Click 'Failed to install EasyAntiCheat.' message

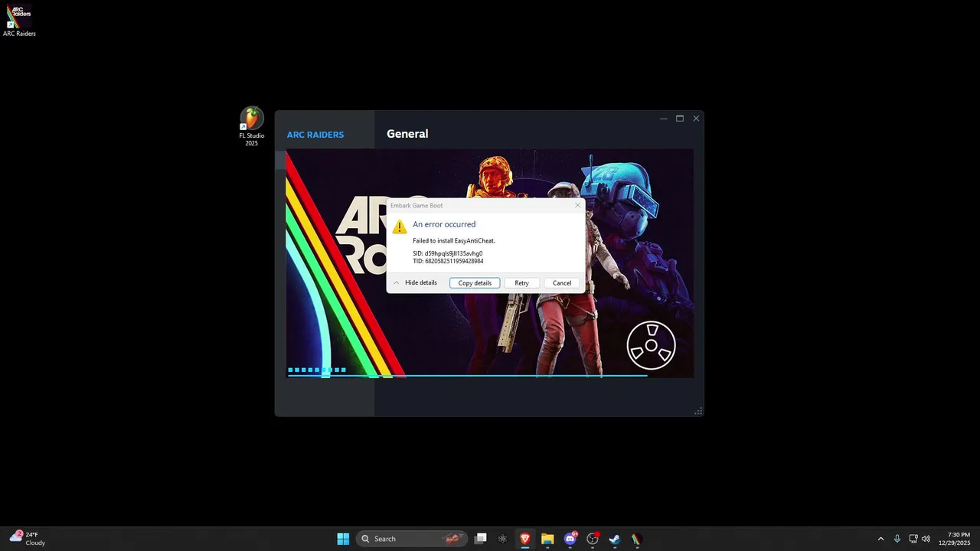(x=454, y=240)
